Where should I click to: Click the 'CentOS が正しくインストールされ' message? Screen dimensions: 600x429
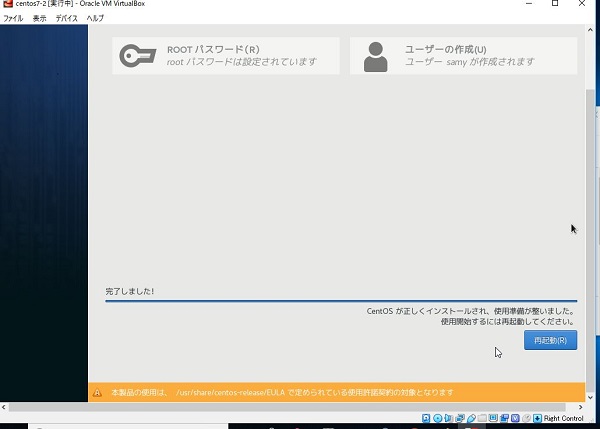tap(470, 311)
